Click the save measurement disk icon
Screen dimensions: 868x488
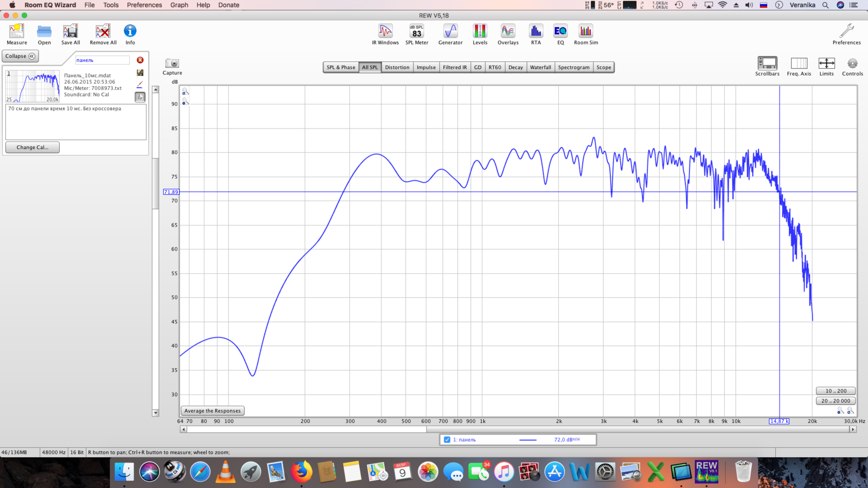[140, 73]
